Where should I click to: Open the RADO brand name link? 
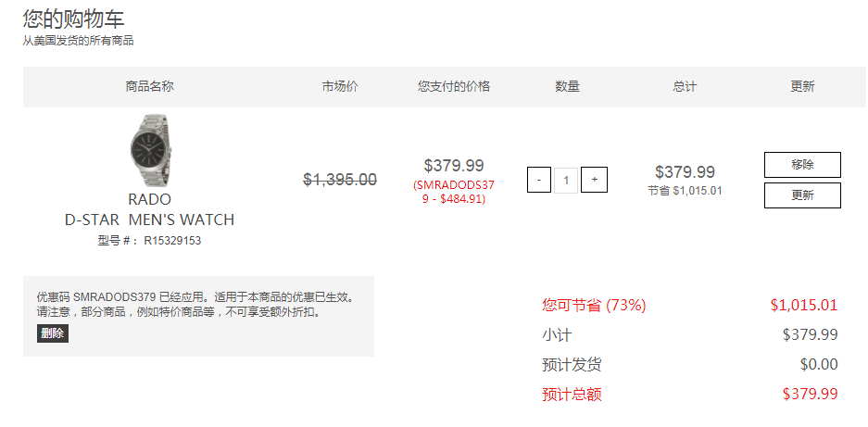point(149,199)
